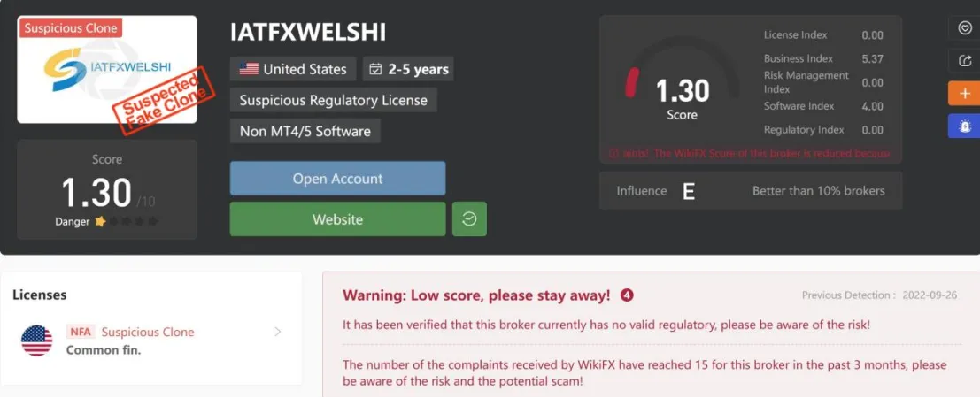Image resolution: width=980 pixels, height=398 pixels.
Task: Click the blue alert report icon
Action: (x=964, y=126)
